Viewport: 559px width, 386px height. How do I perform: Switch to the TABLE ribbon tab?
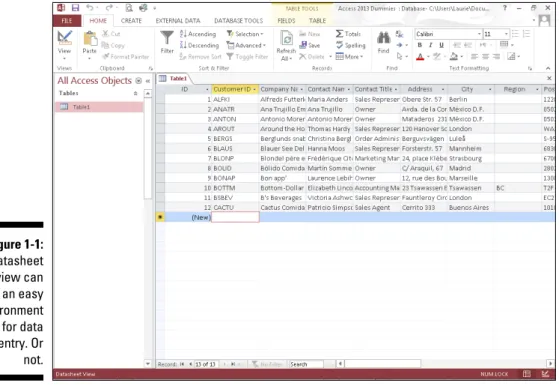point(317,21)
